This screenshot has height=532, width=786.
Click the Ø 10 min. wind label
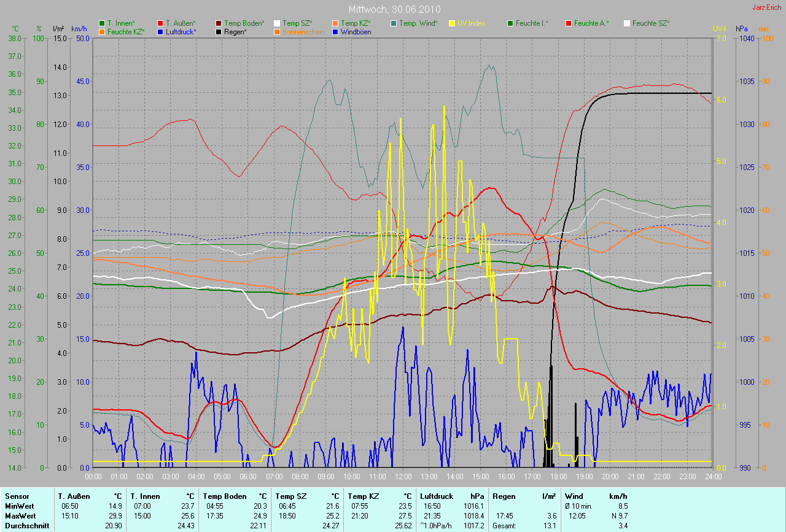coord(580,506)
